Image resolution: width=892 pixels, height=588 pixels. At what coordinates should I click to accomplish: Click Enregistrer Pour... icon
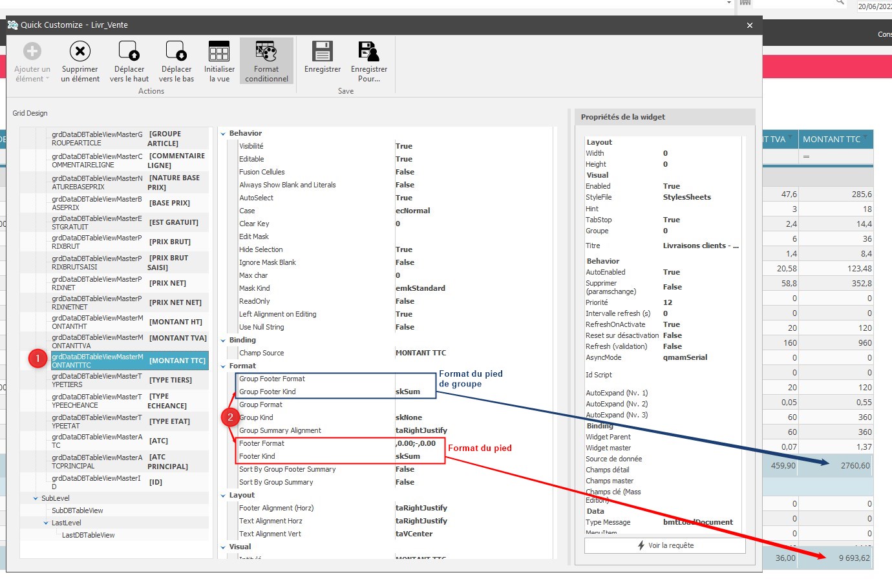368,52
